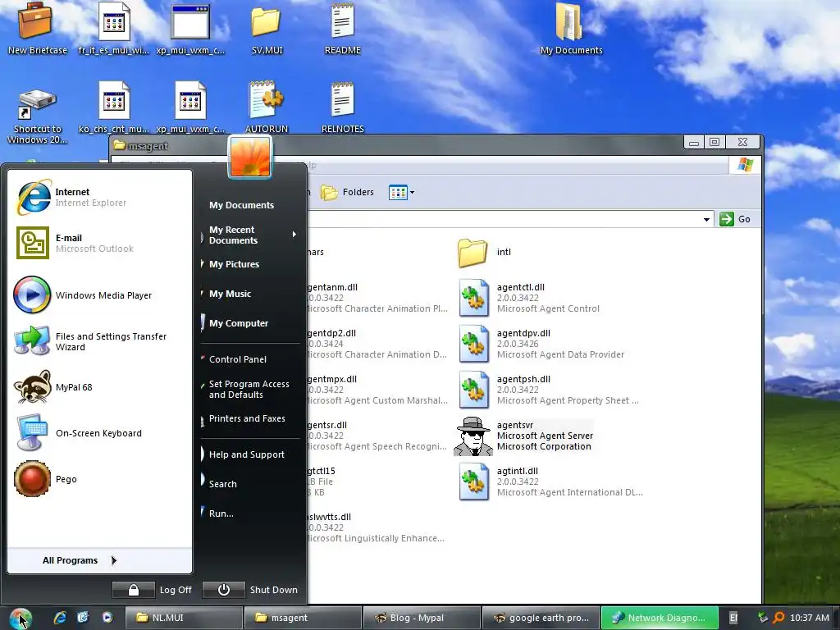
Task: Click orange search tray icon
Action: point(779,618)
